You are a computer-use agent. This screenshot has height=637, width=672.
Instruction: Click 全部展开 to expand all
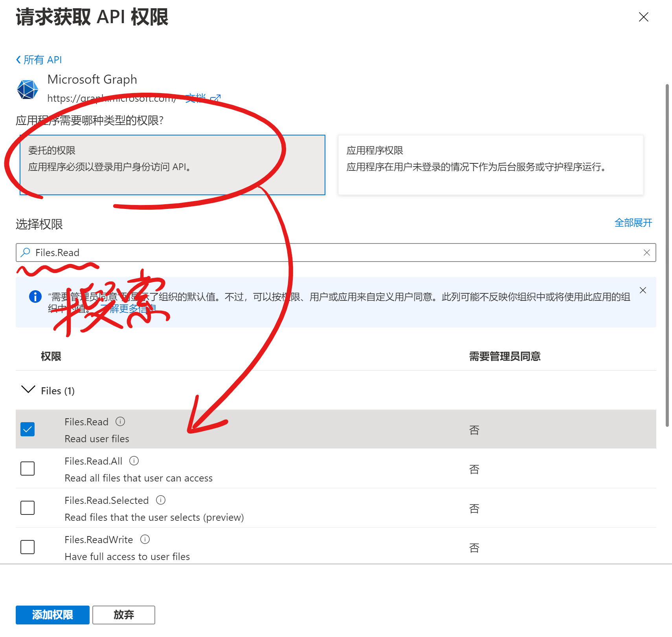(x=633, y=223)
